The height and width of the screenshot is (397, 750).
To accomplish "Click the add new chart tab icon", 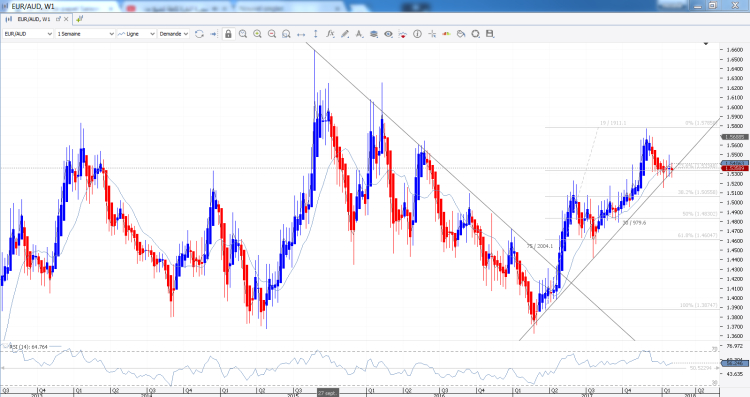I will pyautogui.click(x=79, y=19).
